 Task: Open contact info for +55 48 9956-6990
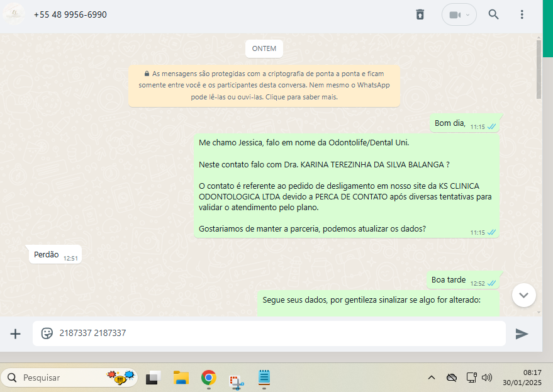coord(70,14)
